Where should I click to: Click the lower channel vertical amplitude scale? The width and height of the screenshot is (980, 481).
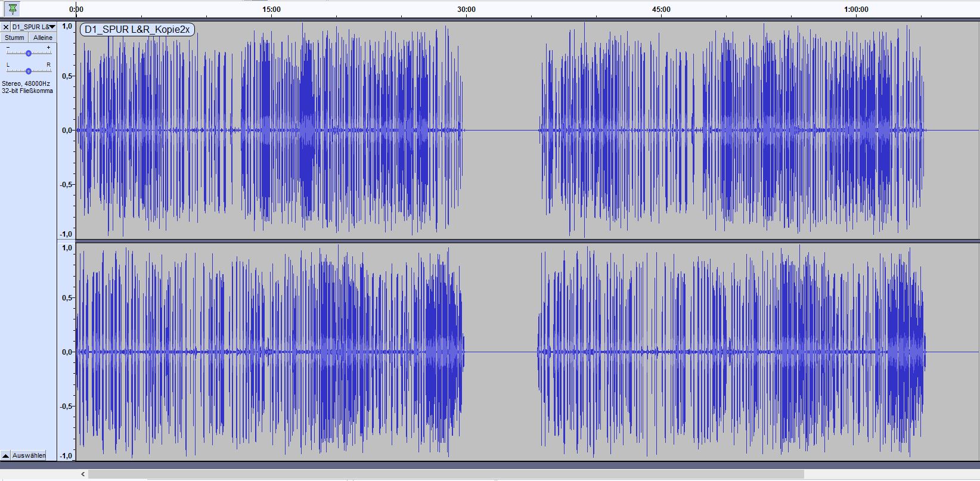click(x=67, y=352)
